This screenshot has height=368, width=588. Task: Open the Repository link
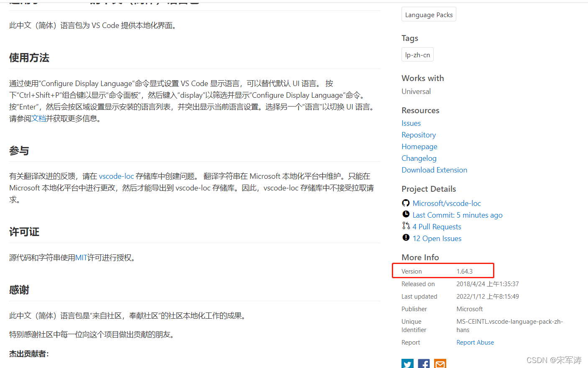pos(419,135)
